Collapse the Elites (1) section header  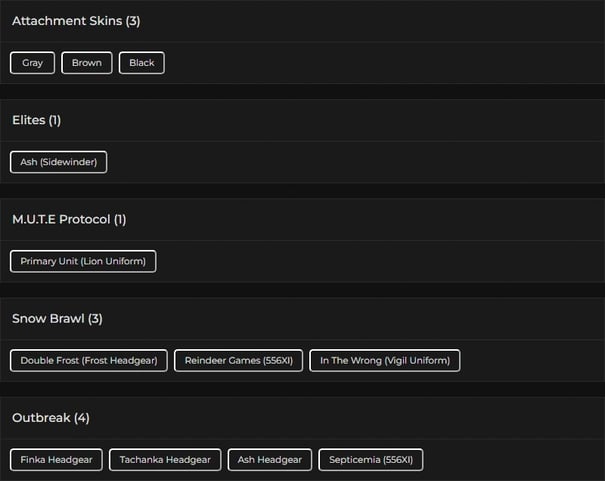(x=302, y=120)
